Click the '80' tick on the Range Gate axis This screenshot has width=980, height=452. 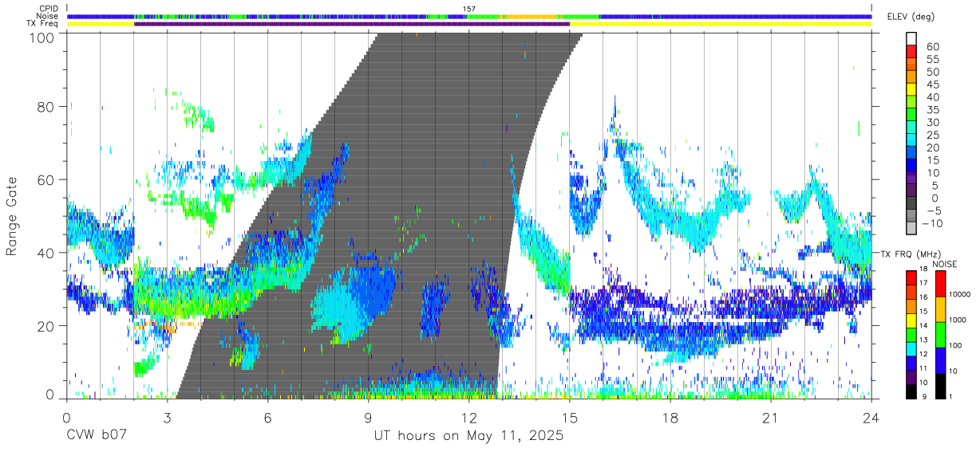[46, 107]
